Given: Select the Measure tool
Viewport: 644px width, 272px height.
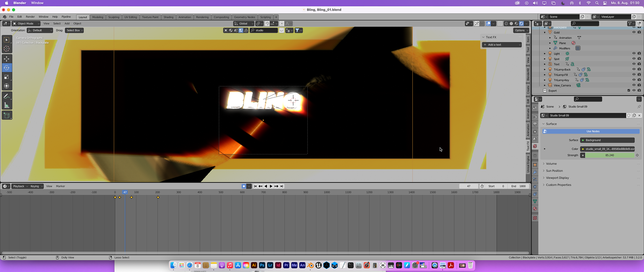Looking at the screenshot, I should tap(7, 105).
